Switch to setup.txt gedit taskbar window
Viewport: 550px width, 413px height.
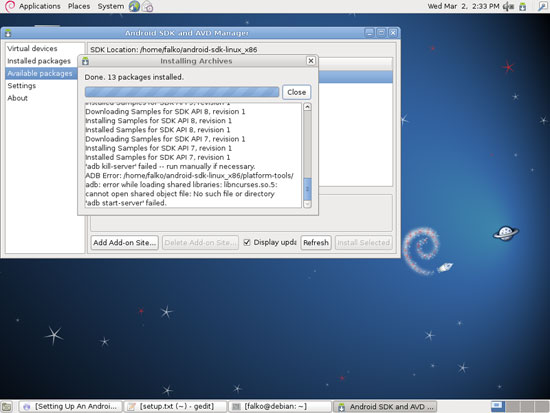[x=175, y=407]
